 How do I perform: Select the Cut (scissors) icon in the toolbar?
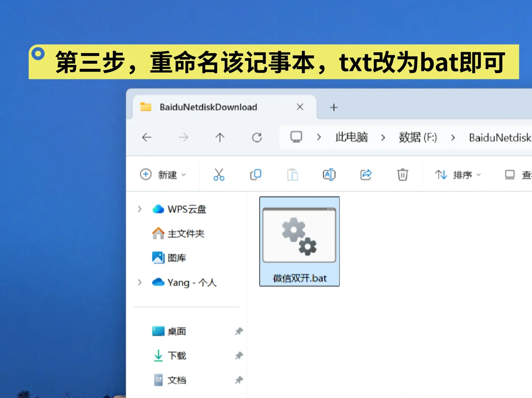point(219,175)
